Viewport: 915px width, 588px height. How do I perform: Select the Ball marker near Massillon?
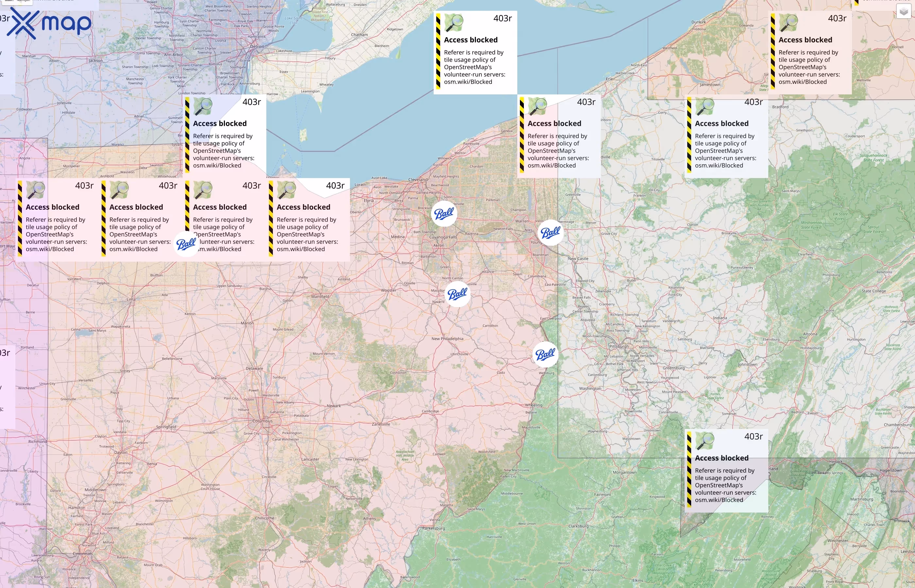tap(457, 294)
